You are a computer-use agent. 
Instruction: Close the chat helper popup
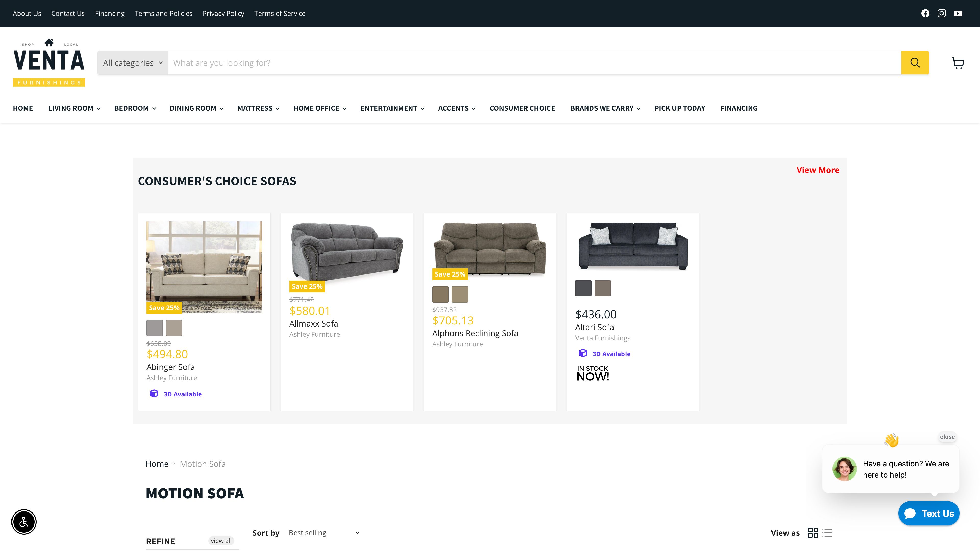[x=947, y=436]
